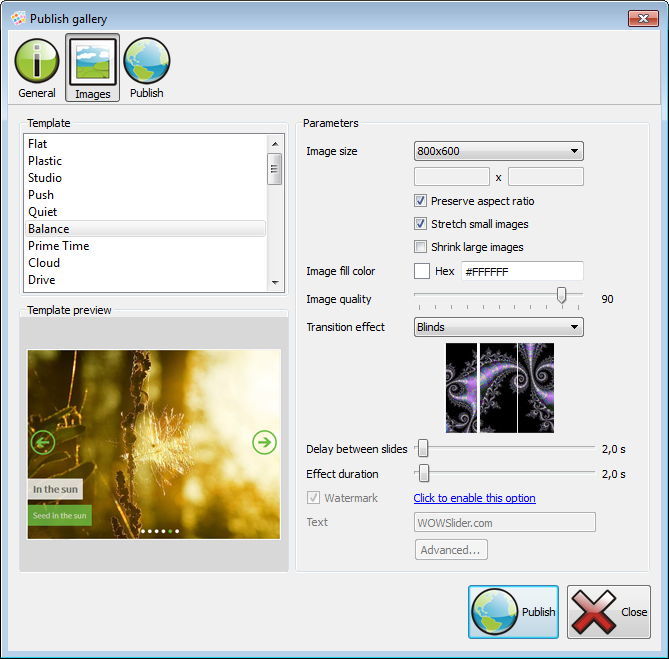Image resolution: width=669 pixels, height=659 pixels.
Task: Select the Prime Time template
Action: tap(145, 246)
